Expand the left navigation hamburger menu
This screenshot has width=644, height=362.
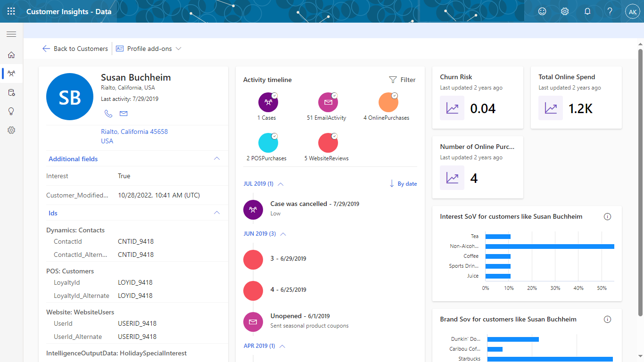click(11, 34)
